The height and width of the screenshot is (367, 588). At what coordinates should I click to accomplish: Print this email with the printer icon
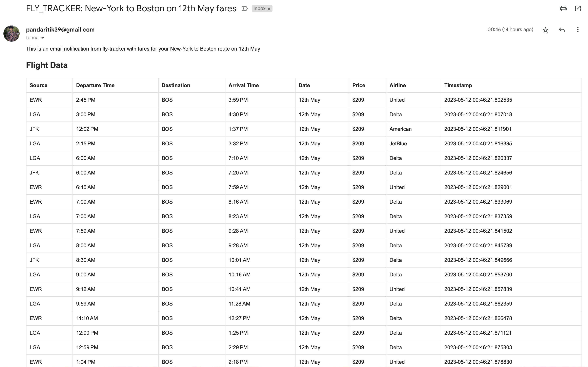pyautogui.click(x=563, y=9)
